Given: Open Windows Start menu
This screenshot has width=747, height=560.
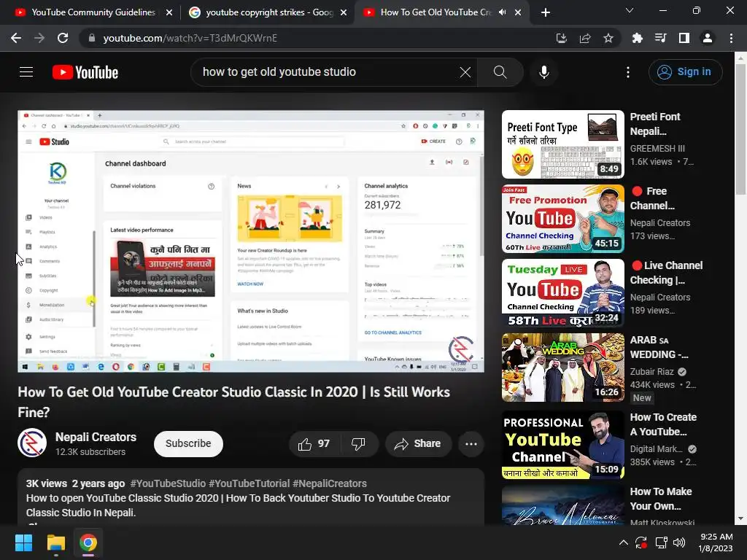Looking at the screenshot, I should 24,542.
